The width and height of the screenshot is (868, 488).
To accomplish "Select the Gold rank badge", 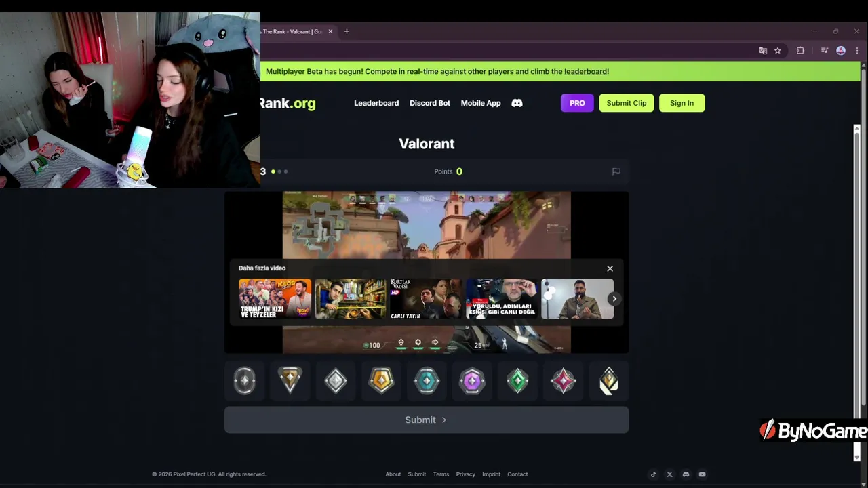I will 381,381.
